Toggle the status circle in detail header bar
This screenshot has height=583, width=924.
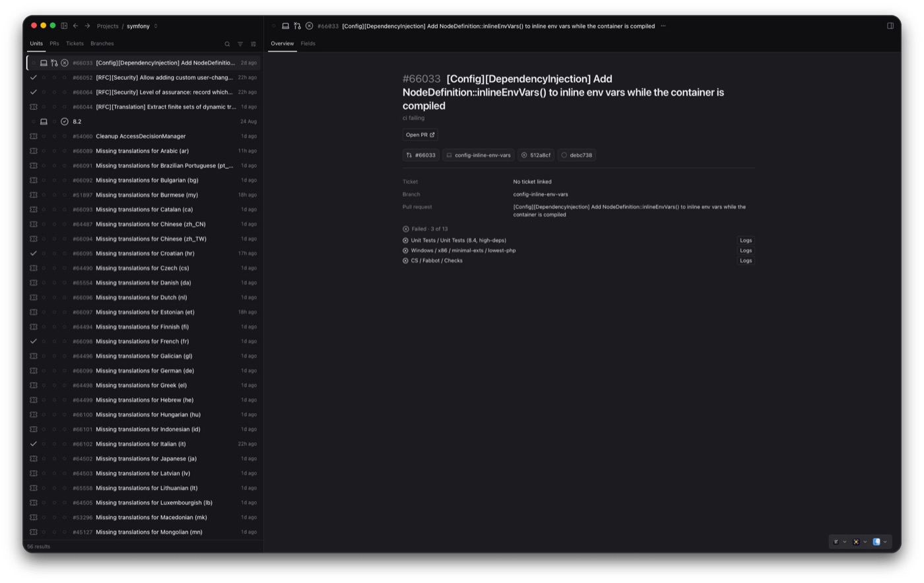pos(274,26)
